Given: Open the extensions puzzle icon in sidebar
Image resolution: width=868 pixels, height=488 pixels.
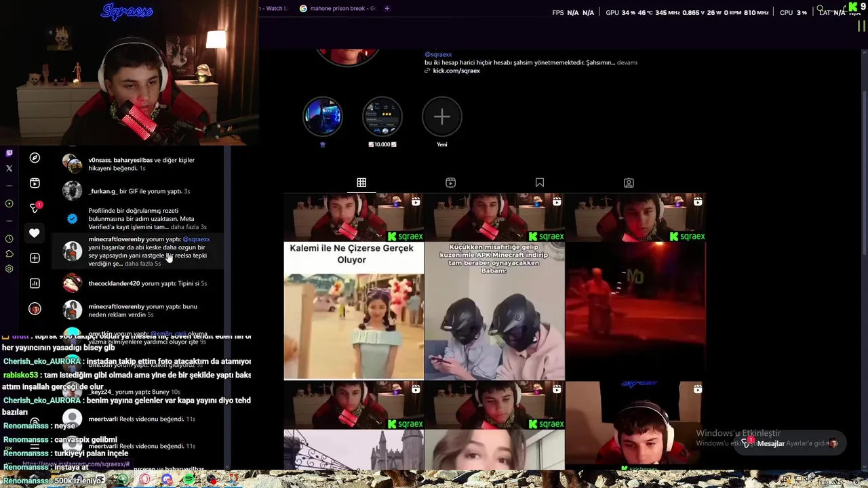Looking at the screenshot, I should click(x=9, y=253).
